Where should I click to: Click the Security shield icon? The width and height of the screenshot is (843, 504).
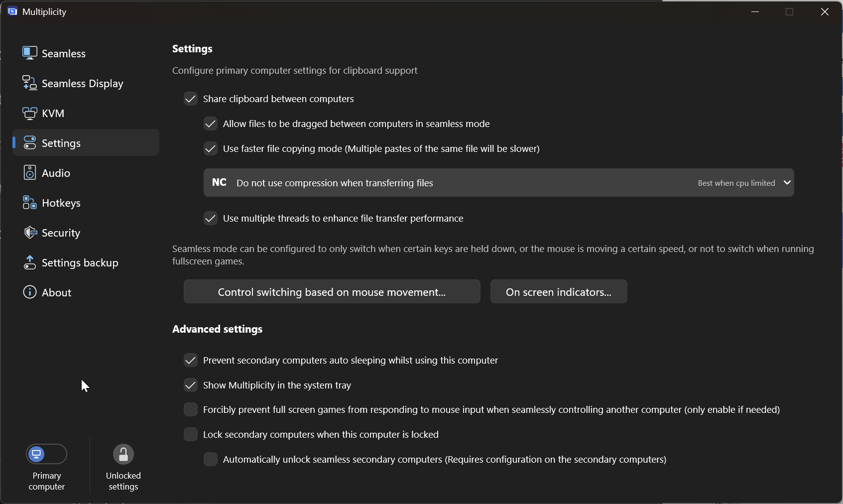click(29, 233)
